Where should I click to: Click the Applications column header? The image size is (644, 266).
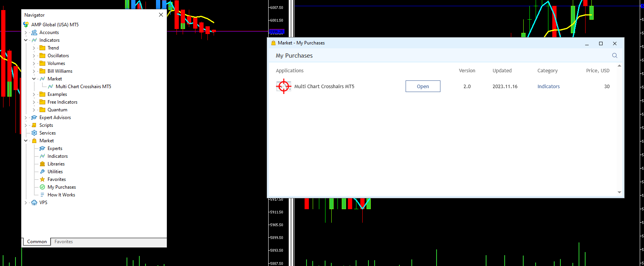(289, 71)
